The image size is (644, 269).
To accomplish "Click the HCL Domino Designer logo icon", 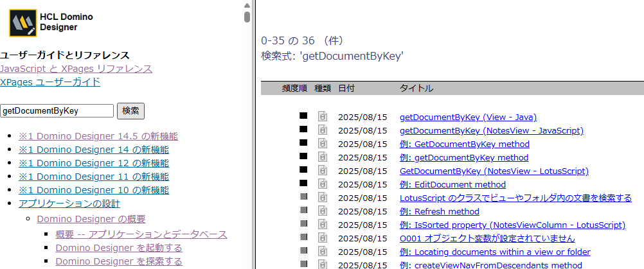I will point(22,22).
